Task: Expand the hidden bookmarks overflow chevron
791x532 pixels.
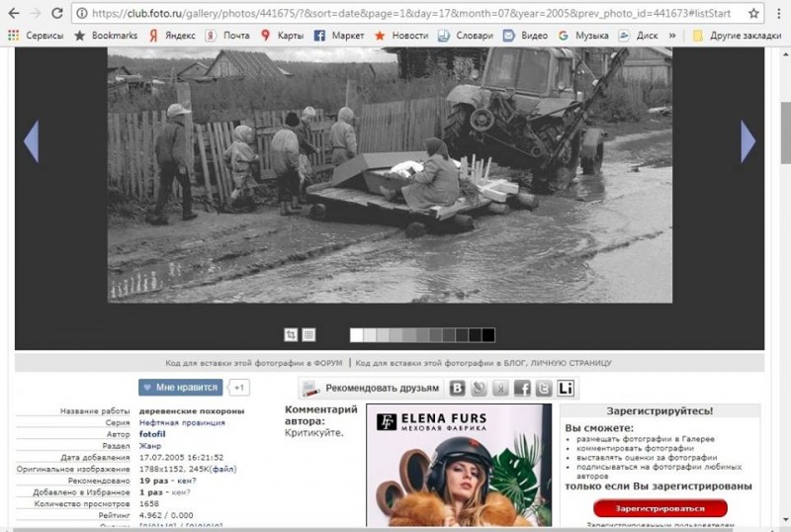Action: click(x=672, y=36)
